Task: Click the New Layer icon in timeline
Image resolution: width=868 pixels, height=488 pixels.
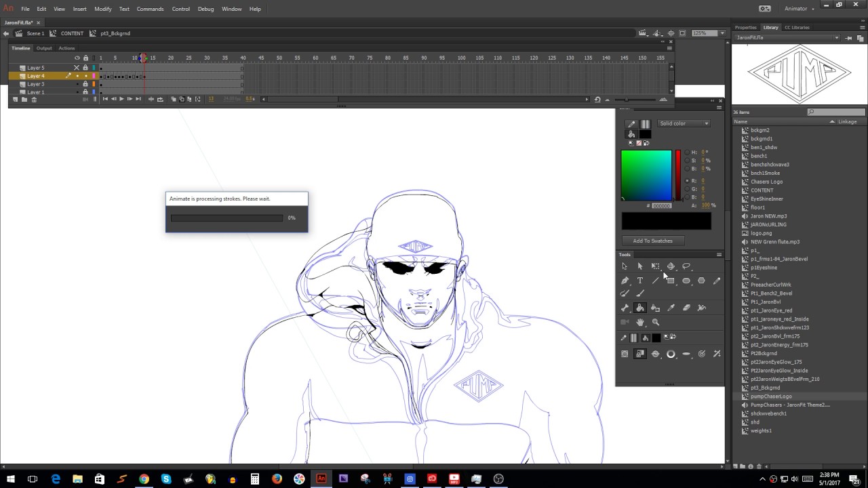Action: click(x=15, y=100)
